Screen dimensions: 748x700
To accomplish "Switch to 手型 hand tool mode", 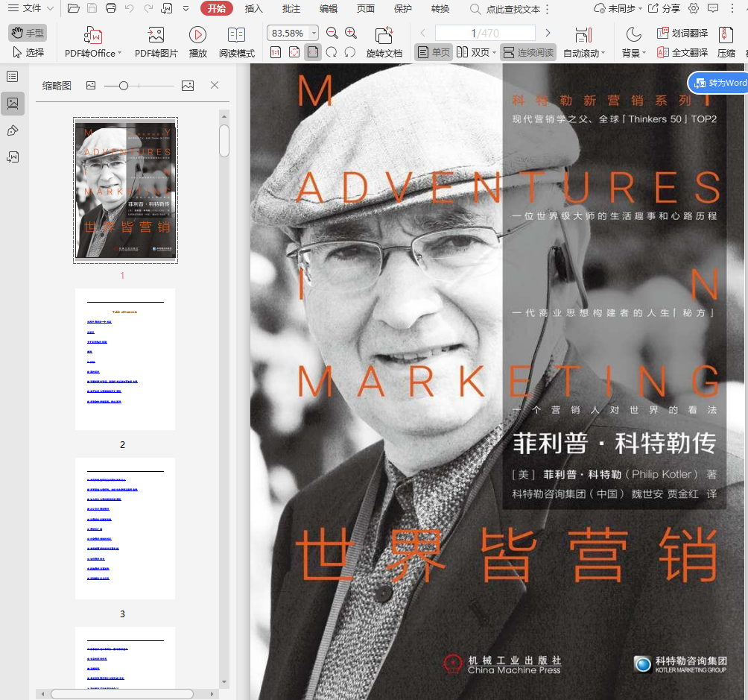I will click(28, 34).
